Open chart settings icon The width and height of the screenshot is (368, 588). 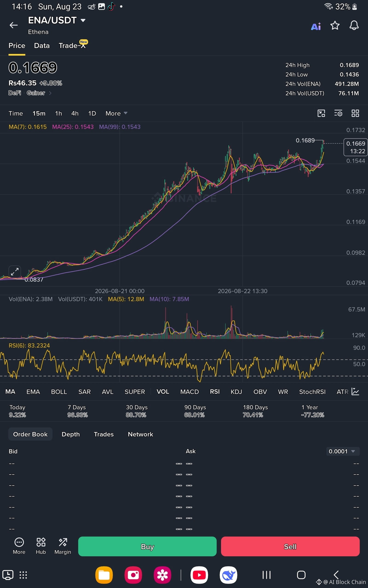pyautogui.click(x=338, y=113)
